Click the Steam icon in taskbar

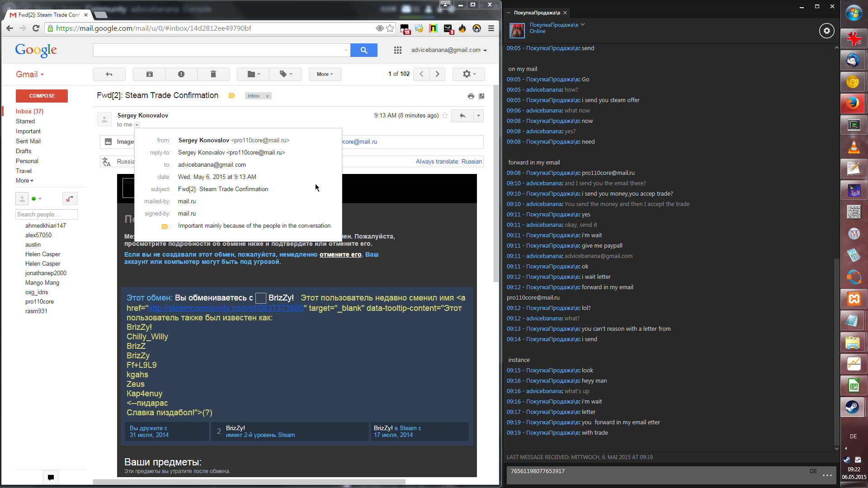(853, 407)
